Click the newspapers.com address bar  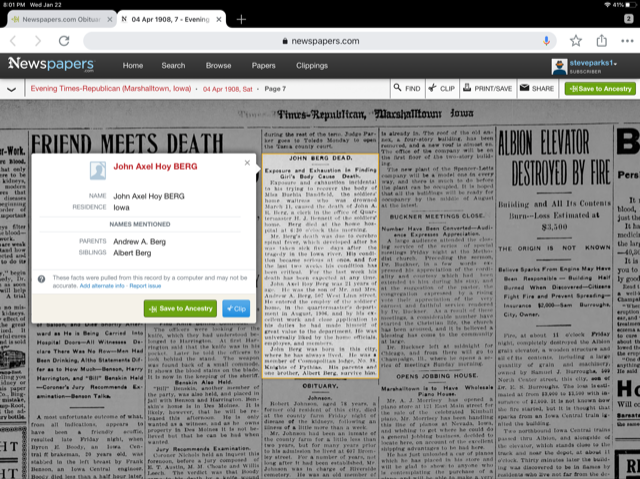[x=320, y=41]
